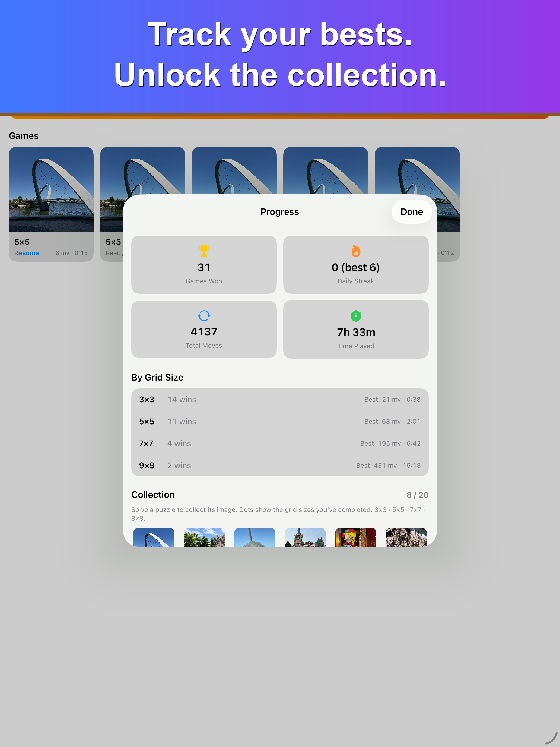The height and width of the screenshot is (747, 560).
Task: Click the gold trophy icon
Action: (204, 251)
